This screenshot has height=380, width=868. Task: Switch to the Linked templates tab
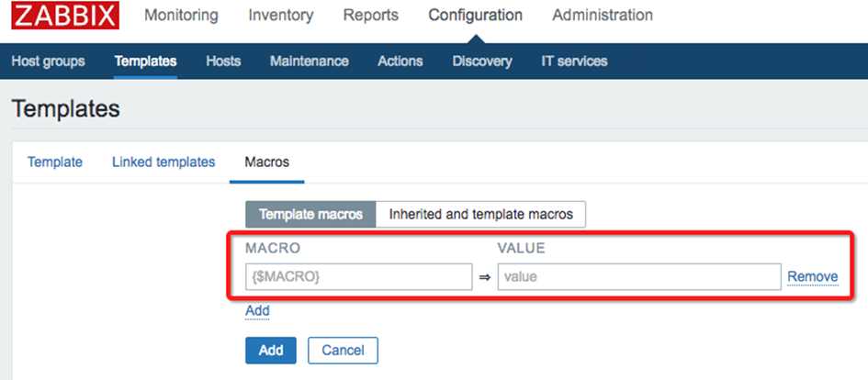coord(163,162)
